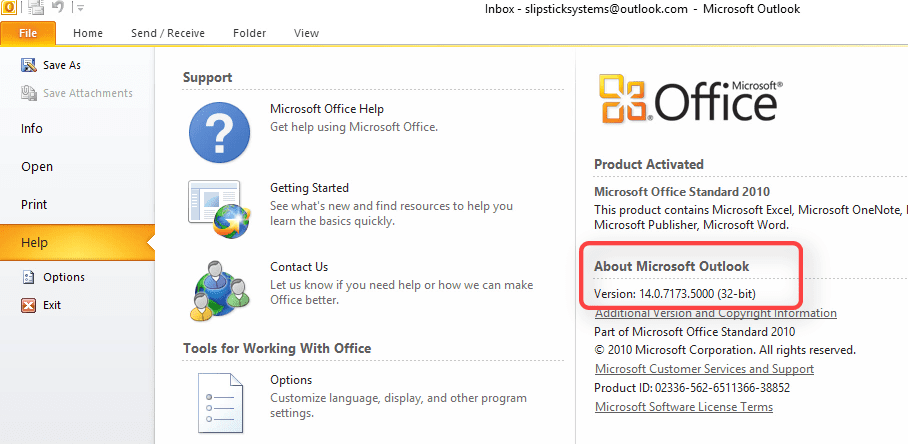Select Open in the backstage menu
The width and height of the screenshot is (908, 444).
click(x=37, y=167)
